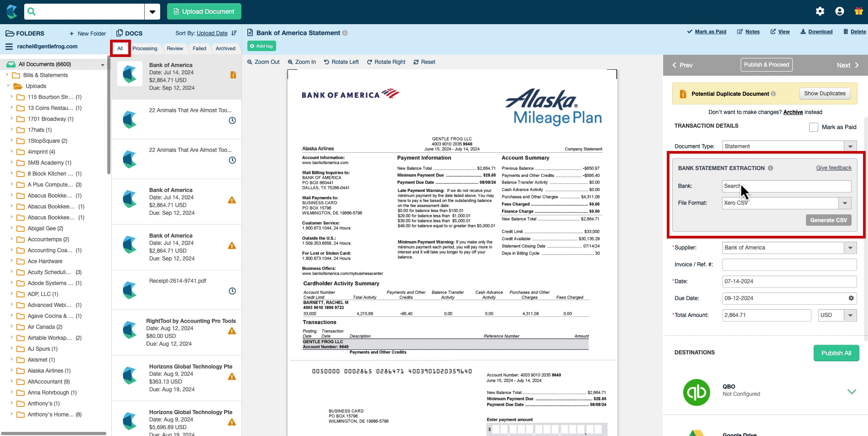Click Mark as Paid link in header
Screen dimensions: 868x436
coord(706,32)
